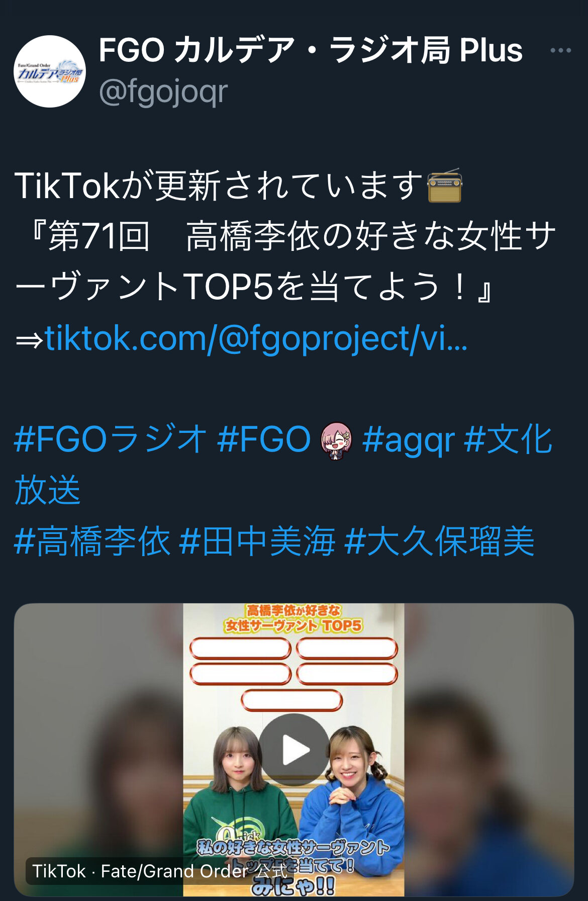Open the TikTok video preview card
Viewport: 588px width, 901px height.
(x=294, y=749)
